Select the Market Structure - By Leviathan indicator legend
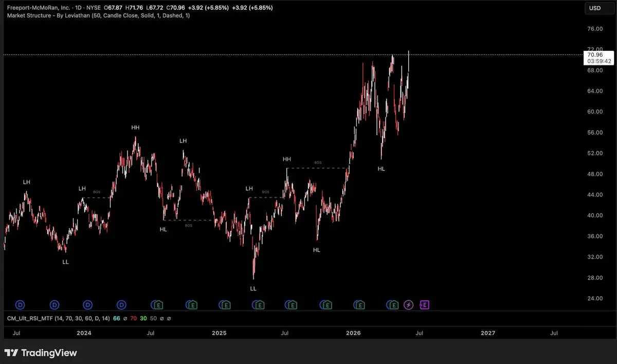The height and width of the screenshot is (364, 617). (x=98, y=16)
